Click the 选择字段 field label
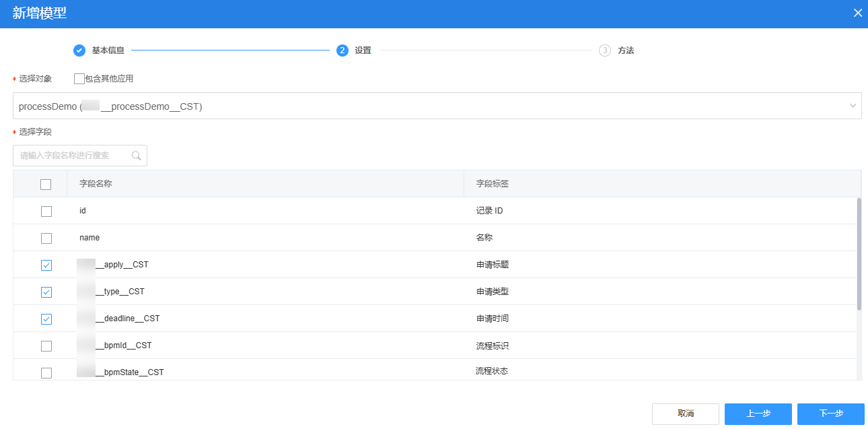Screen dimensions: 868x429 click(35, 132)
